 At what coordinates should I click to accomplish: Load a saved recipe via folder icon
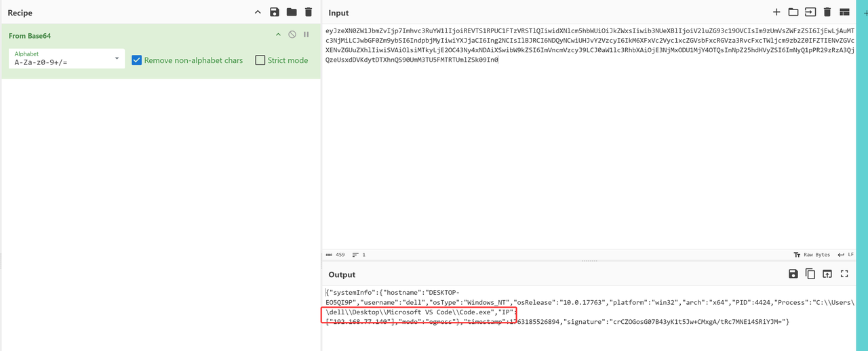point(292,12)
